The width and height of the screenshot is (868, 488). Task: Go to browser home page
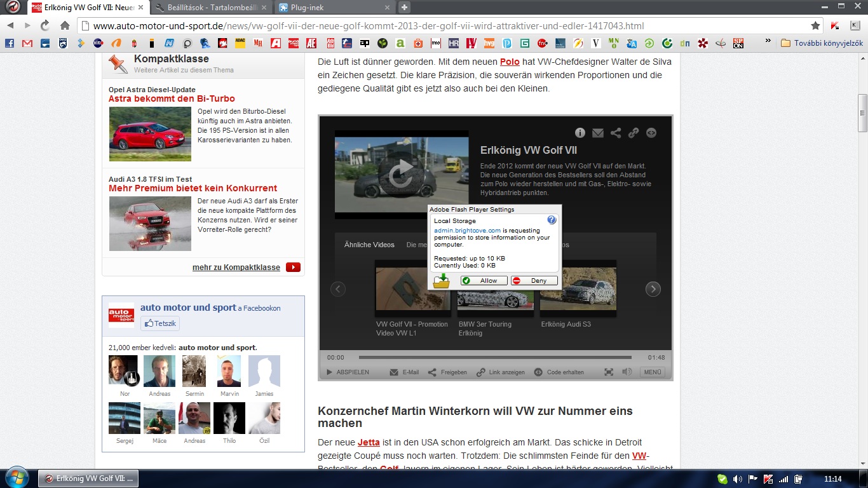(x=64, y=26)
